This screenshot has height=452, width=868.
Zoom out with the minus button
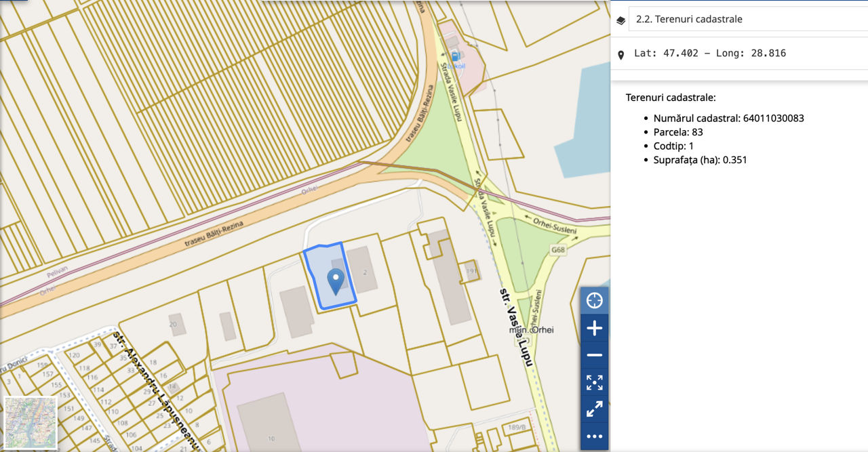click(x=594, y=355)
